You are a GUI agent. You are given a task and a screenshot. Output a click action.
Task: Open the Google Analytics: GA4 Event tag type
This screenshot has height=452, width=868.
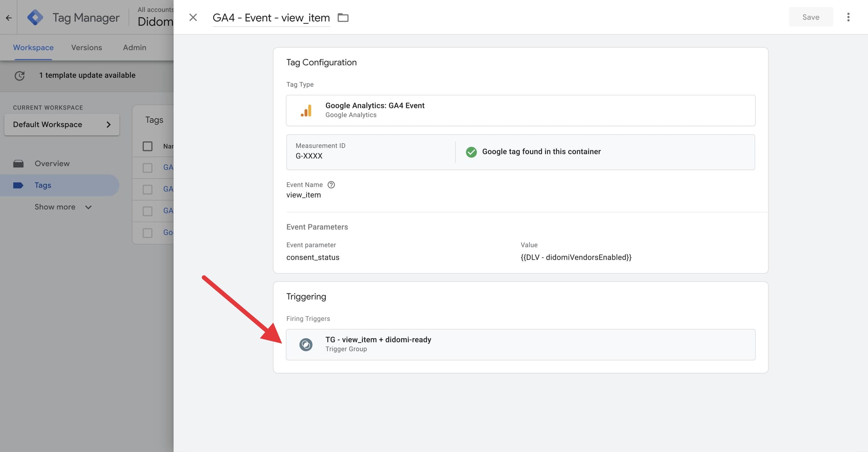520,111
